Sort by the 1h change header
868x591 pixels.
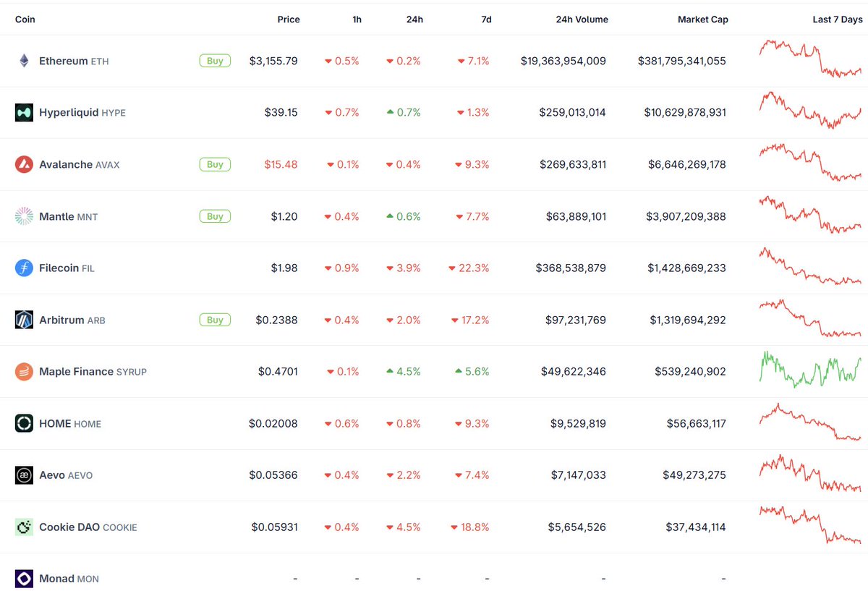(357, 20)
